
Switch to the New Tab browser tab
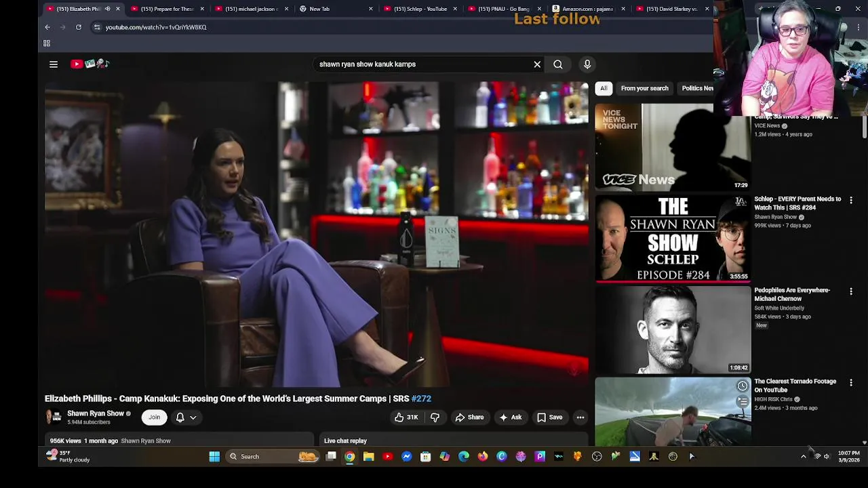335,9
